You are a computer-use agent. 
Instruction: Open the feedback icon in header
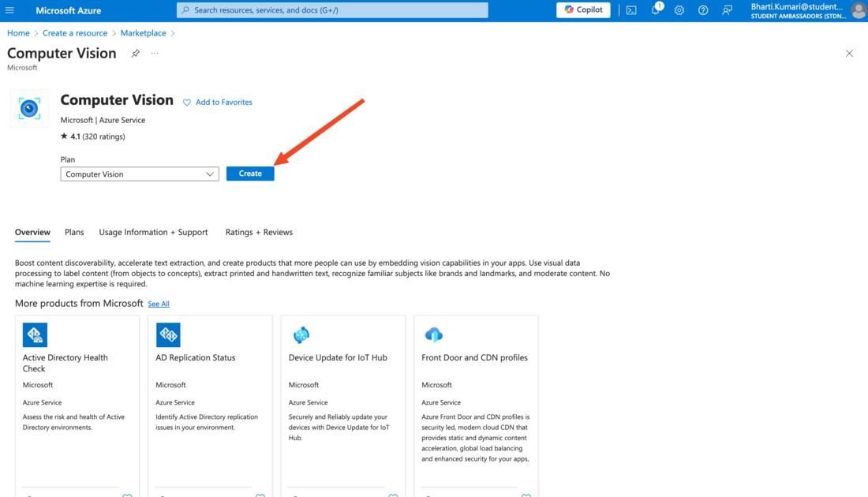pyautogui.click(x=727, y=10)
